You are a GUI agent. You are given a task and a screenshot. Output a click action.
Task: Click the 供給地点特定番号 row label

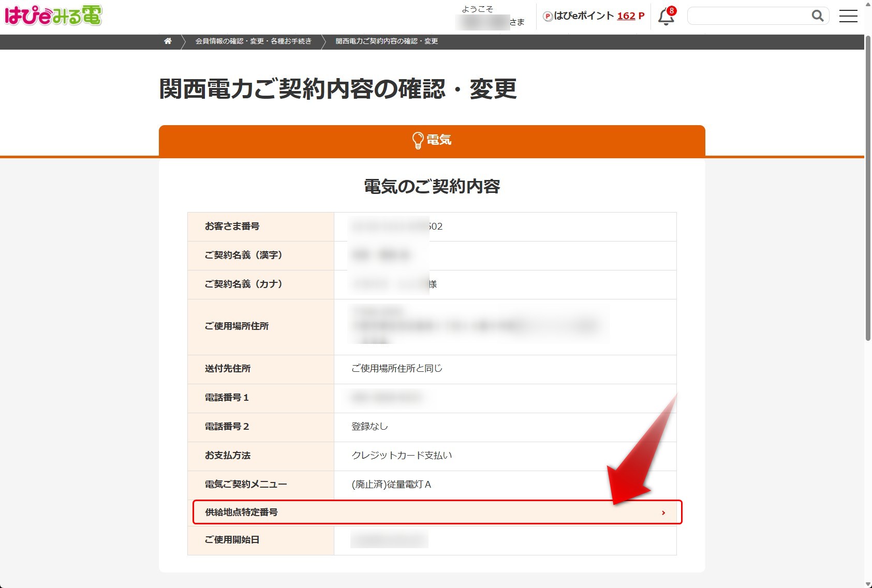pyautogui.click(x=241, y=512)
